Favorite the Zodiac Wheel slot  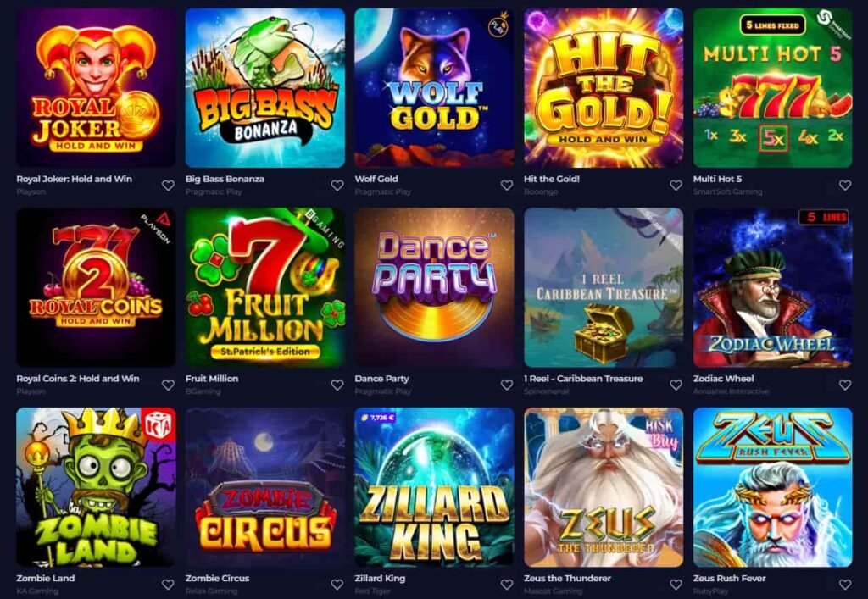845,385
